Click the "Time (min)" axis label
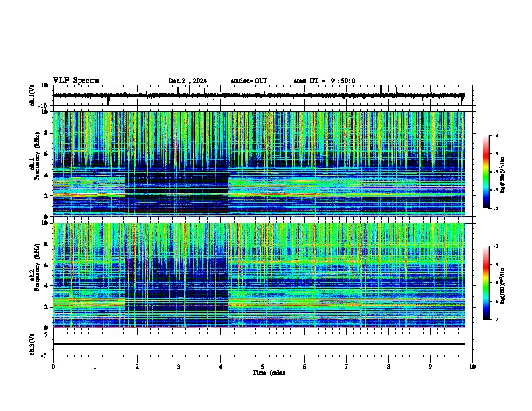Viewport: 532px width, 411px height. (x=269, y=373)
